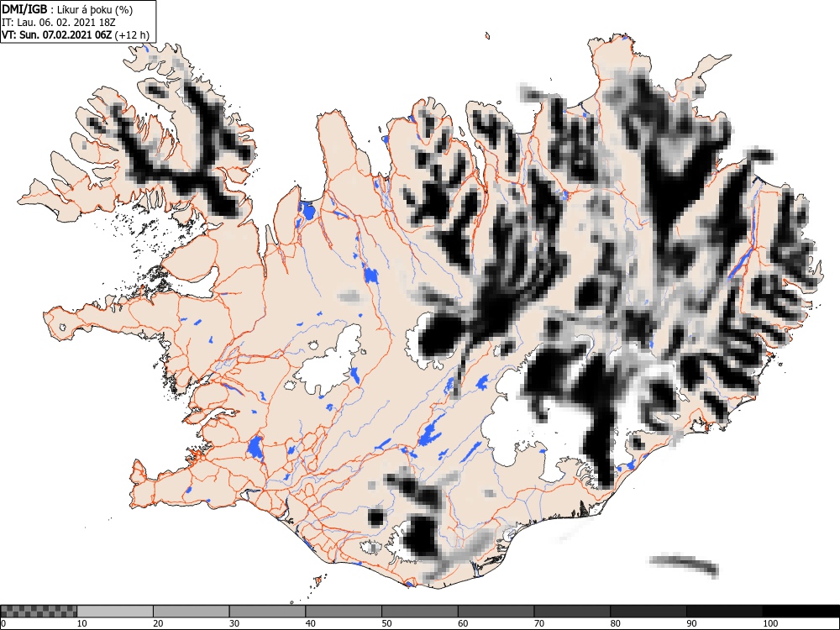Click the legend label '100'
Image resolution: width=840 pixels, height=630 pixels.
pos(769,623)
